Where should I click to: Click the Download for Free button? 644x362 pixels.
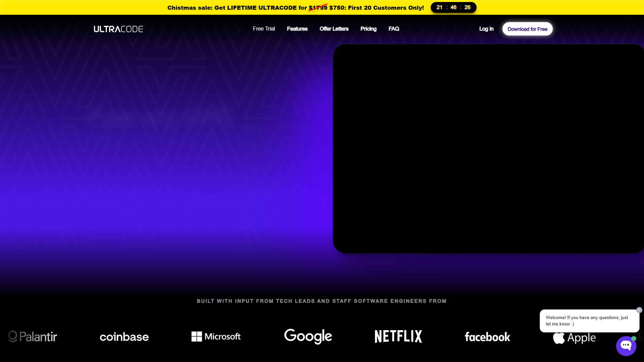point(527,29)
